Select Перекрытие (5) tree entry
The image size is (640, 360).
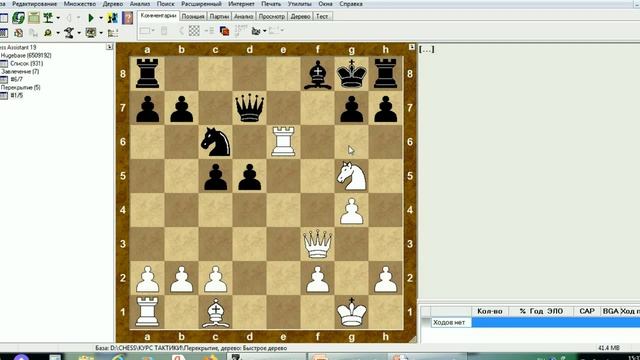pos(21,87)
